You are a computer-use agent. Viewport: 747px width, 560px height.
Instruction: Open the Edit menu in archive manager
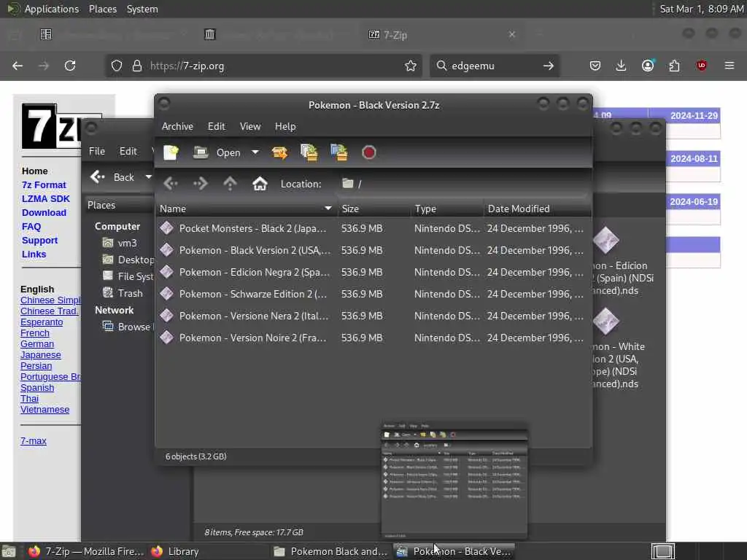(216, 126)
